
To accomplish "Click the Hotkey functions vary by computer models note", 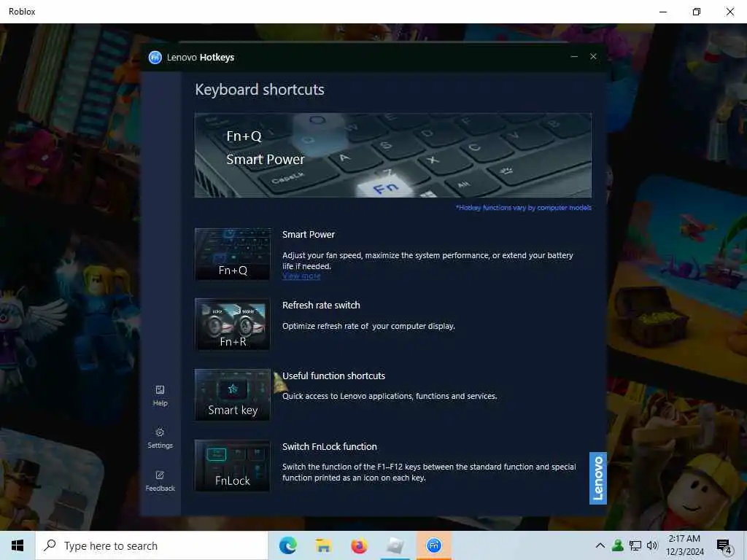I will 524,208.
